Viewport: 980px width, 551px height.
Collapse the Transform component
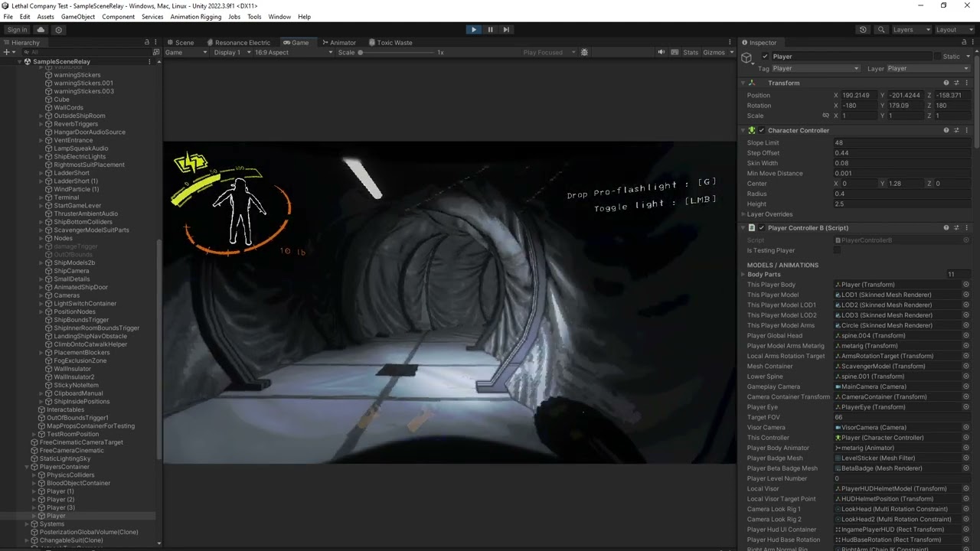[x=743, y=83]
